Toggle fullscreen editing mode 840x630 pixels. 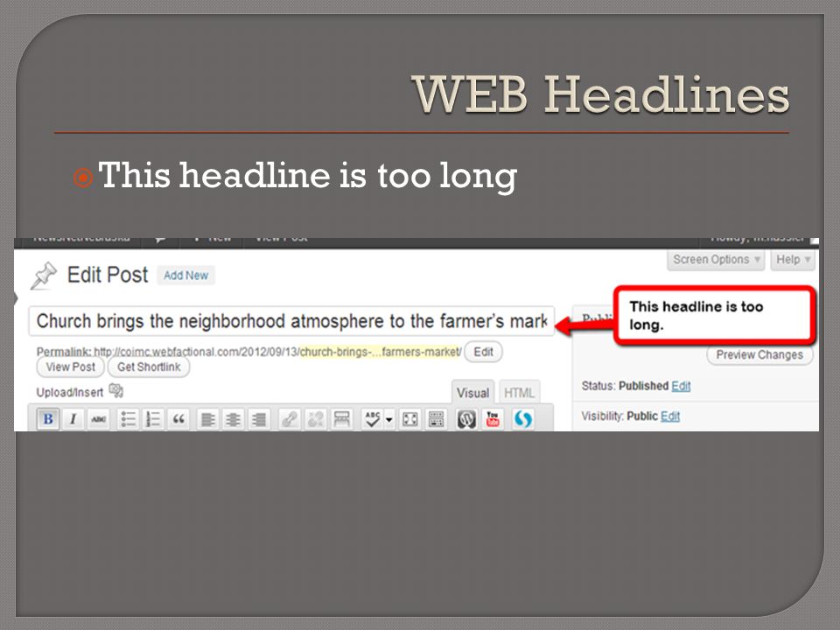coord(410,419)
